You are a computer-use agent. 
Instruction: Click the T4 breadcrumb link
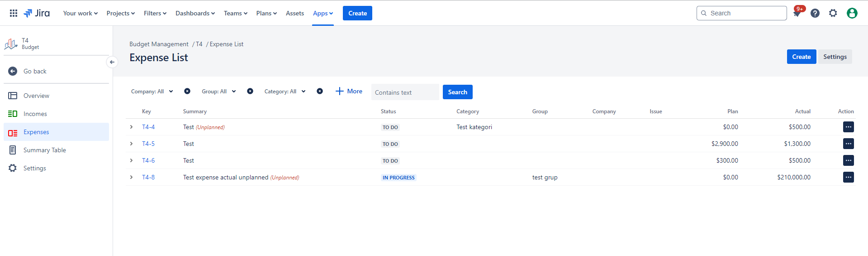[199, 44]
